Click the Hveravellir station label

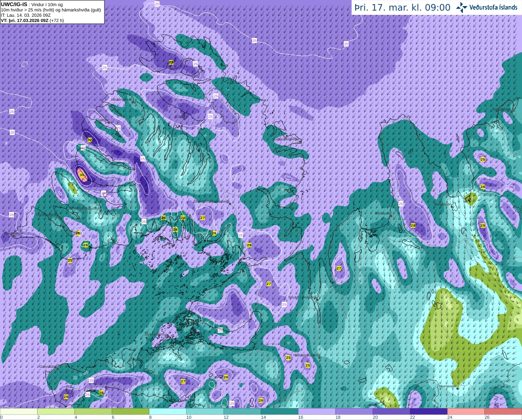[x=447, y=386]
